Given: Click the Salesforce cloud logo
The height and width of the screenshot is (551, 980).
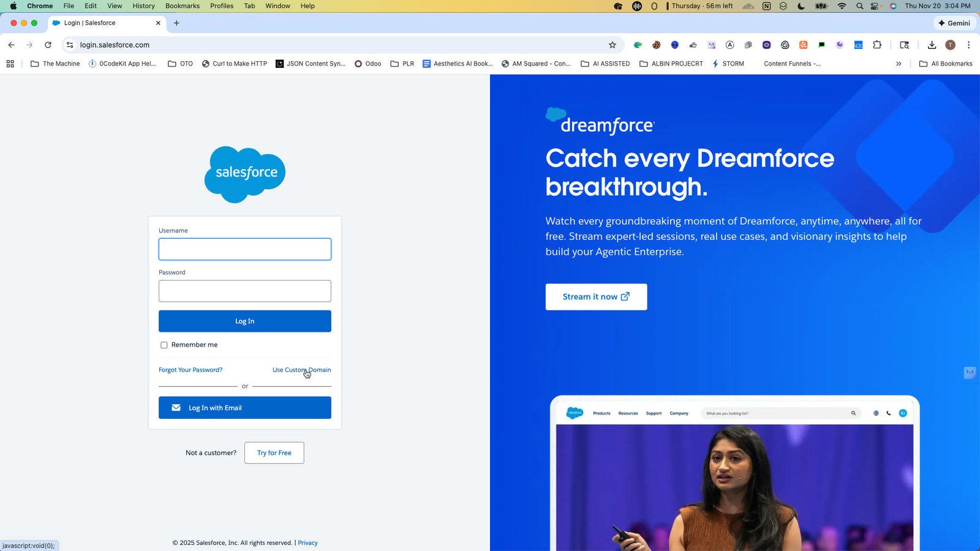Looking at the screenshot, I should [245, 174].
